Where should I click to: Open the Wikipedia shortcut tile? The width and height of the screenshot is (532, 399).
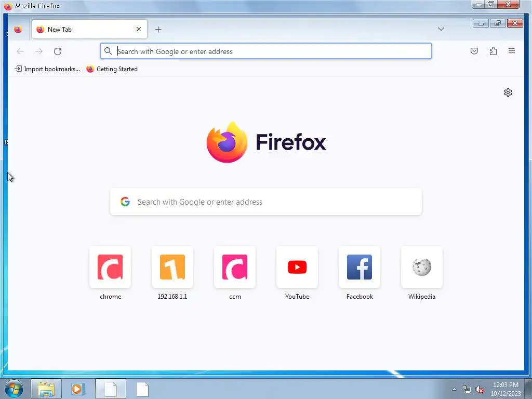pos(422,267)
